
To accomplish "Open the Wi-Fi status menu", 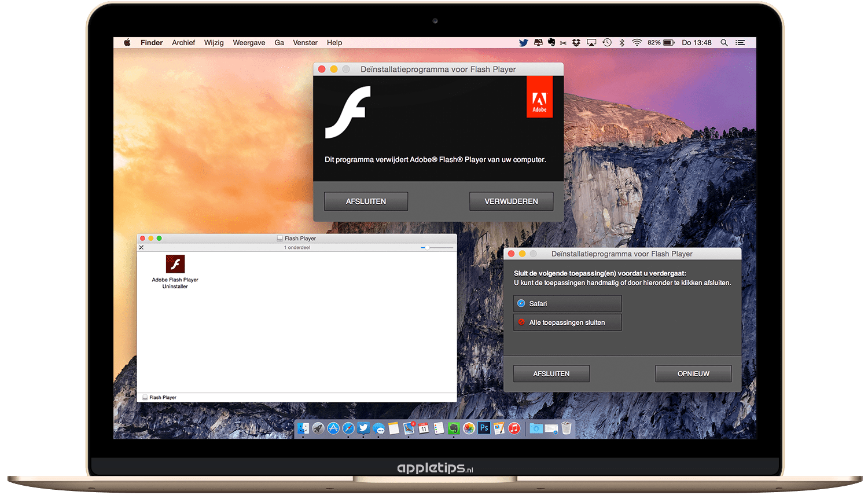I will pyautogui.click(x=637, y=42).
